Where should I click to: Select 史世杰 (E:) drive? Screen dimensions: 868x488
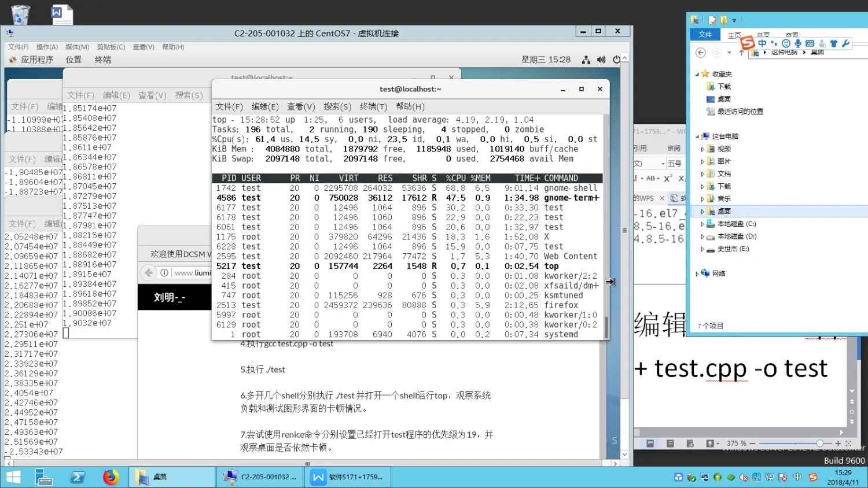(727, 249)
